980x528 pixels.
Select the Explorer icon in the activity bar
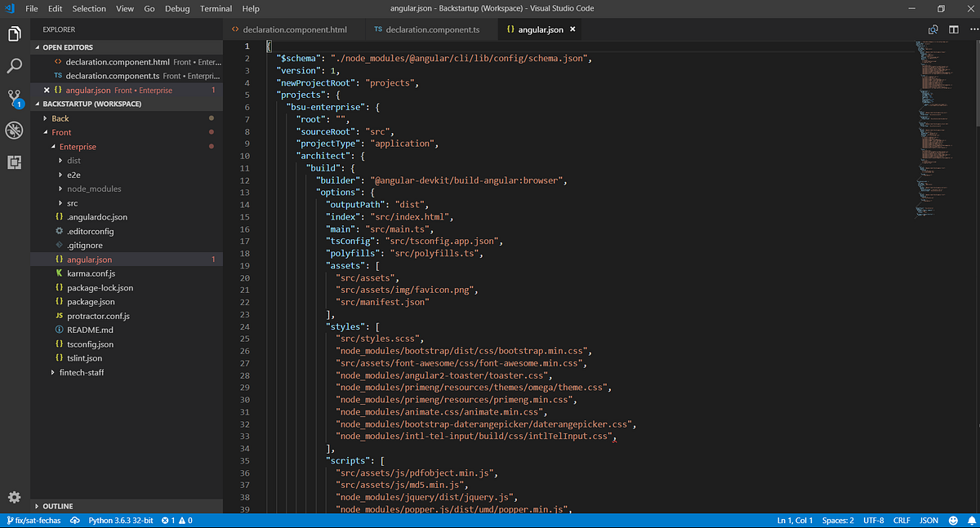click(x=13, y=34)
